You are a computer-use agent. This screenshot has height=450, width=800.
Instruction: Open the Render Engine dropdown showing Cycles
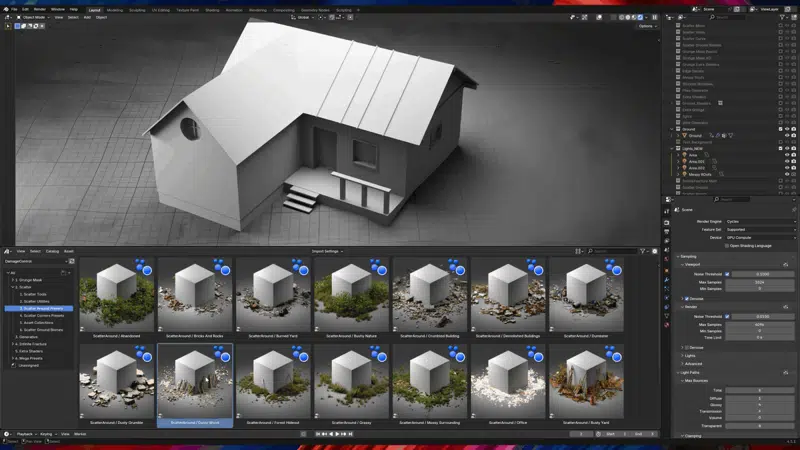point(760,221)
